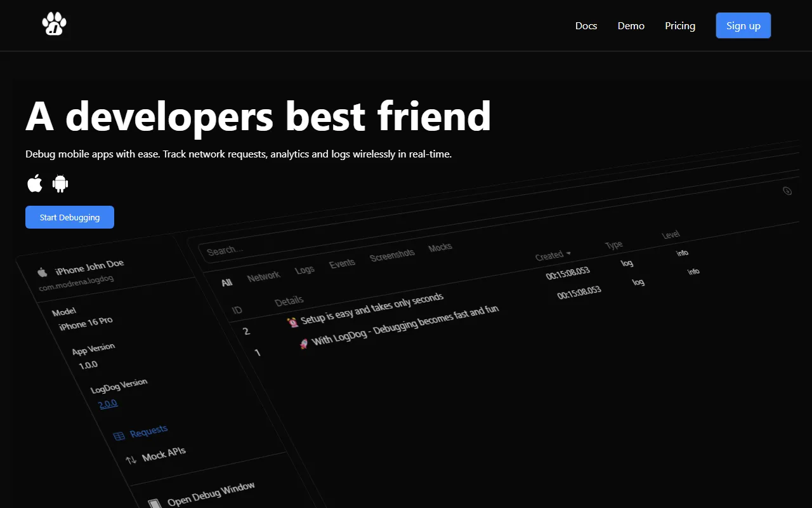Click the LogDog paw logo
Screen dimensions: 812x508
(54, 25)
